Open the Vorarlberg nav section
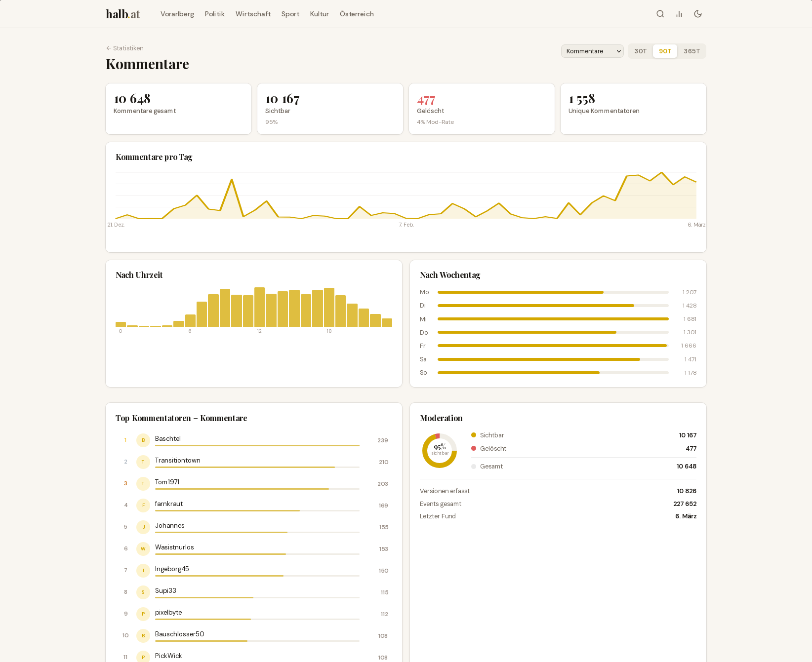Screen dimensions: 812x662 click(177, 14)
